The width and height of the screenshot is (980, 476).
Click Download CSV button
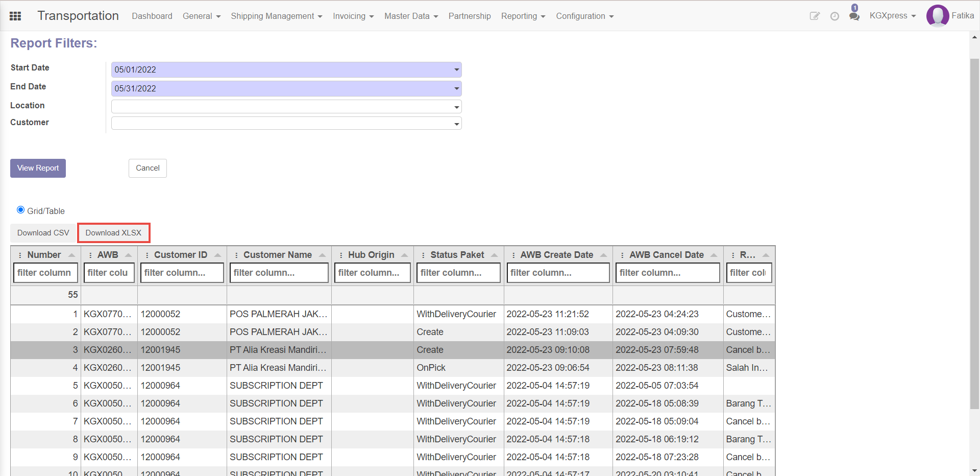pos(43,233)
